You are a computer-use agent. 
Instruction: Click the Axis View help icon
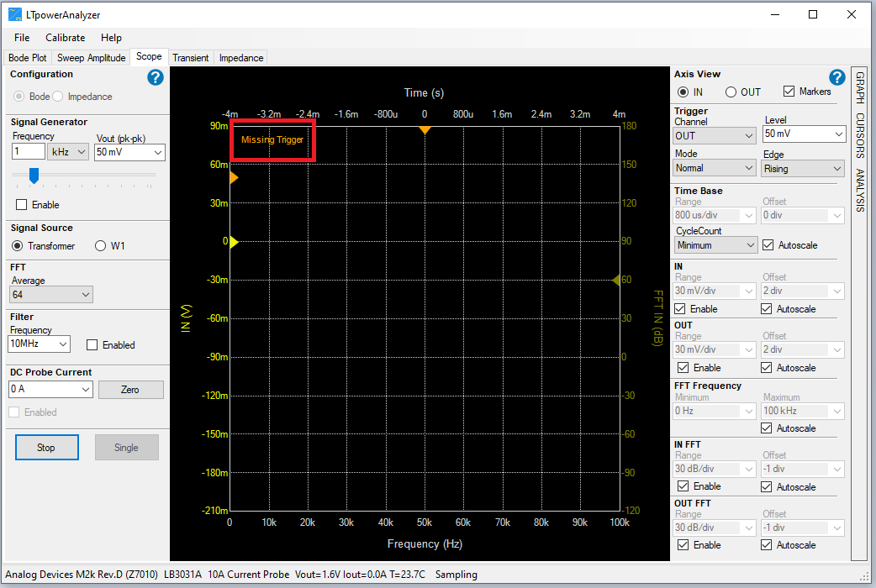tap(836, 78)
